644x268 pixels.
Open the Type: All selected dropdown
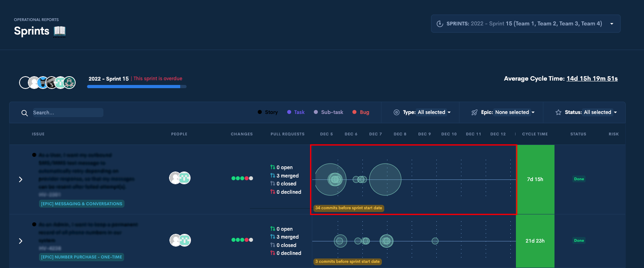point(427,112)
